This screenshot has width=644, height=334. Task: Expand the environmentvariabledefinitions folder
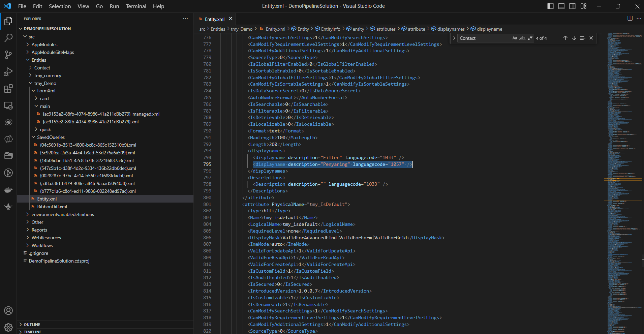(28, 214)
